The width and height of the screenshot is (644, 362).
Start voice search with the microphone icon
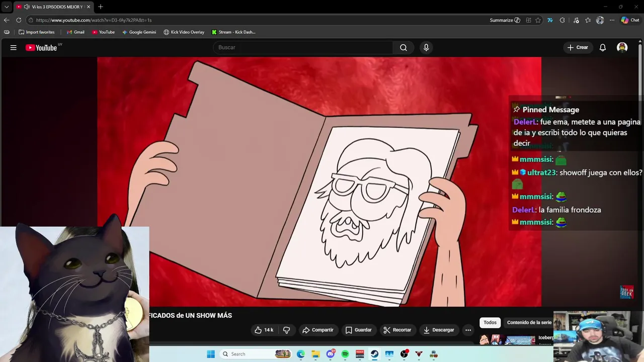coord(426,47)
